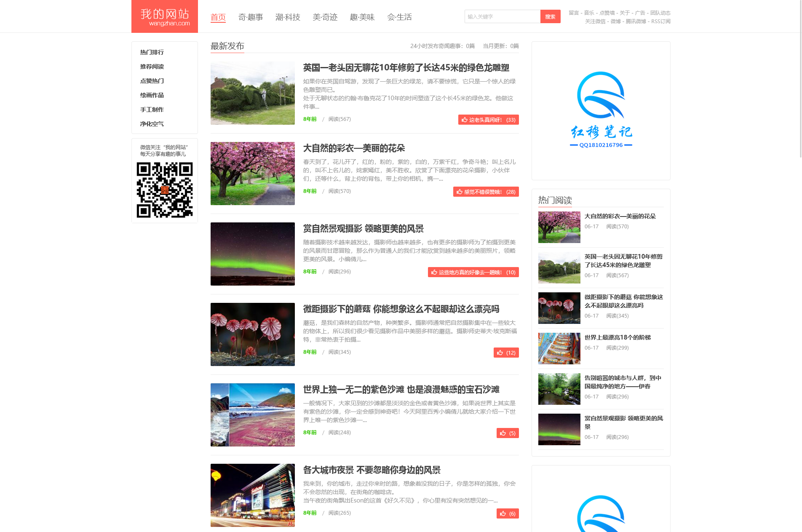
Task: Select 绘画作品 in the sidebar menu
Action: [x=152, y=95]
